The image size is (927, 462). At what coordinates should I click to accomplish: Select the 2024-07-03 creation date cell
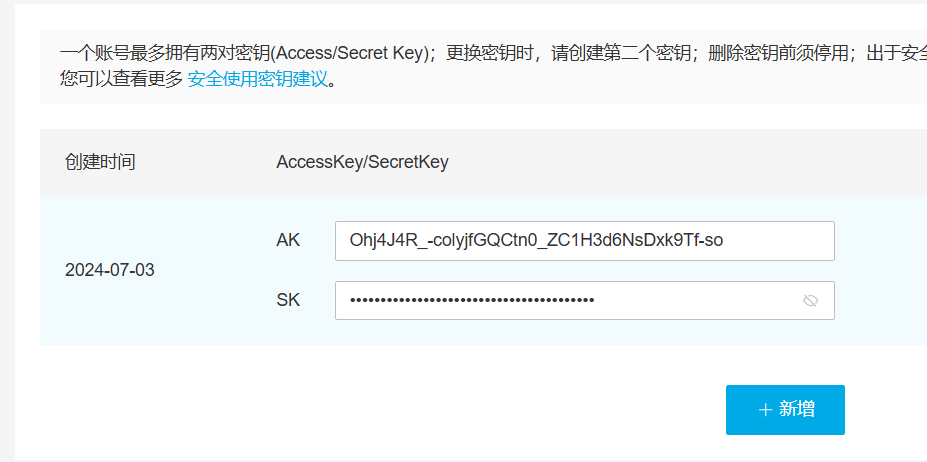tap(109, 270)
